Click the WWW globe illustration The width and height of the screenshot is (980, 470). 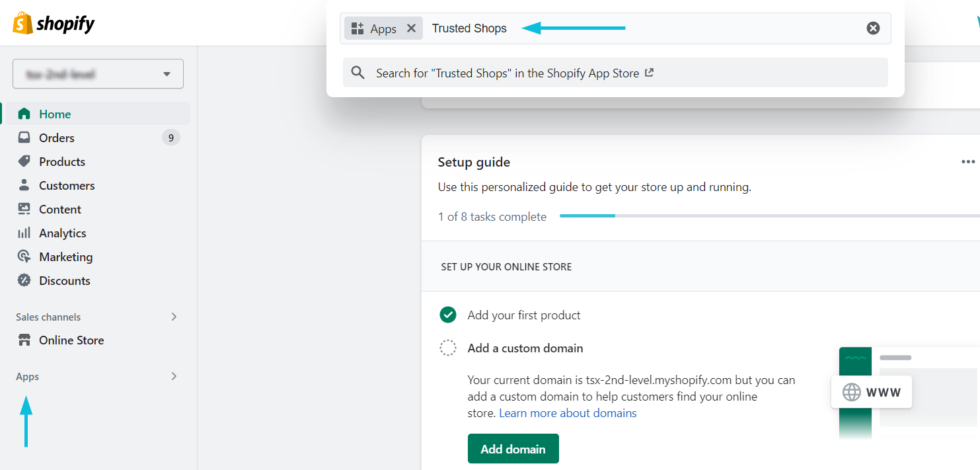872,392
